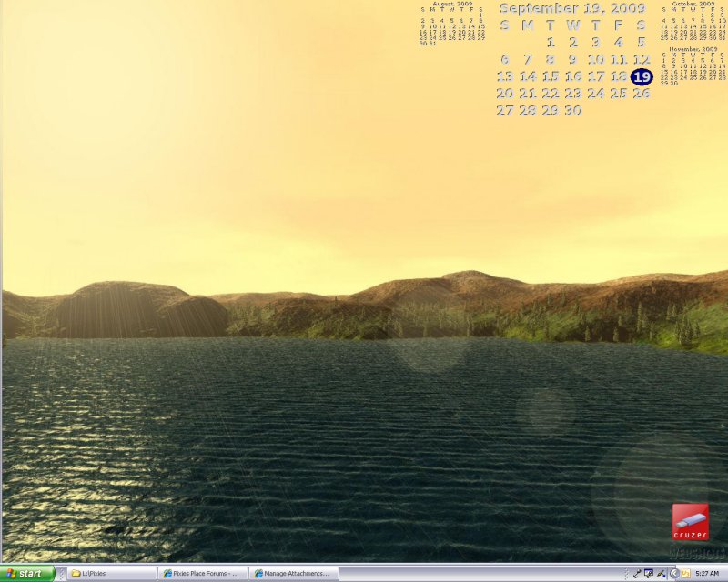The width and height of the screenshot is (728, 582).
Task: Click the tablet pen tray icon
Action: point(661,574)
